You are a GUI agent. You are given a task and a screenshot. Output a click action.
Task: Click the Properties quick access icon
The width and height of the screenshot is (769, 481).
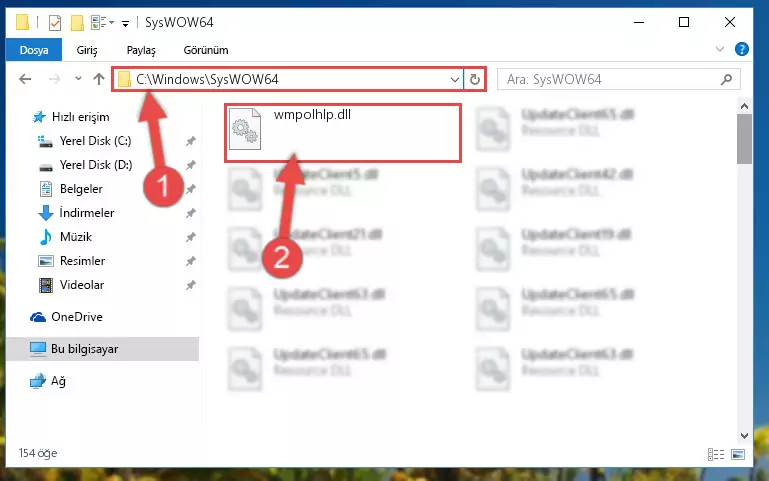55,23
